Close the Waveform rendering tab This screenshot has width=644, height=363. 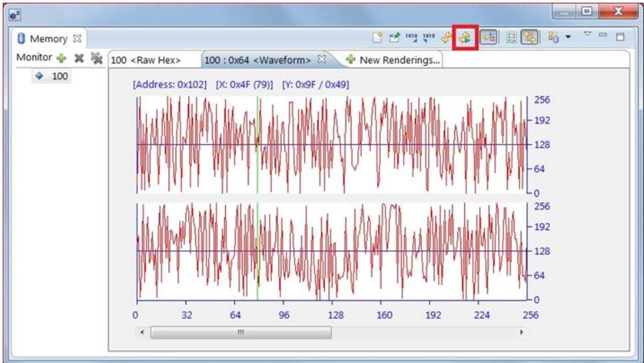point(322,59)
